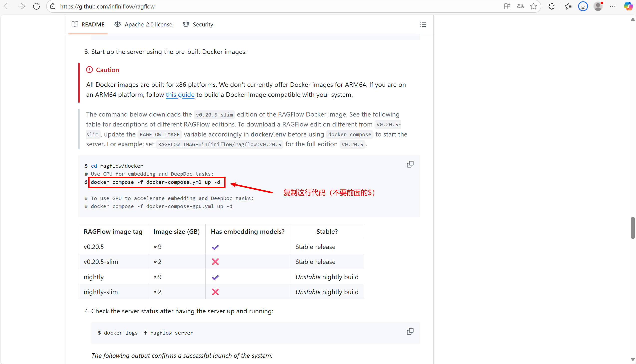Copy the docker logs command block
Viewport: 636px width, 364px height.
click(410, 331)
